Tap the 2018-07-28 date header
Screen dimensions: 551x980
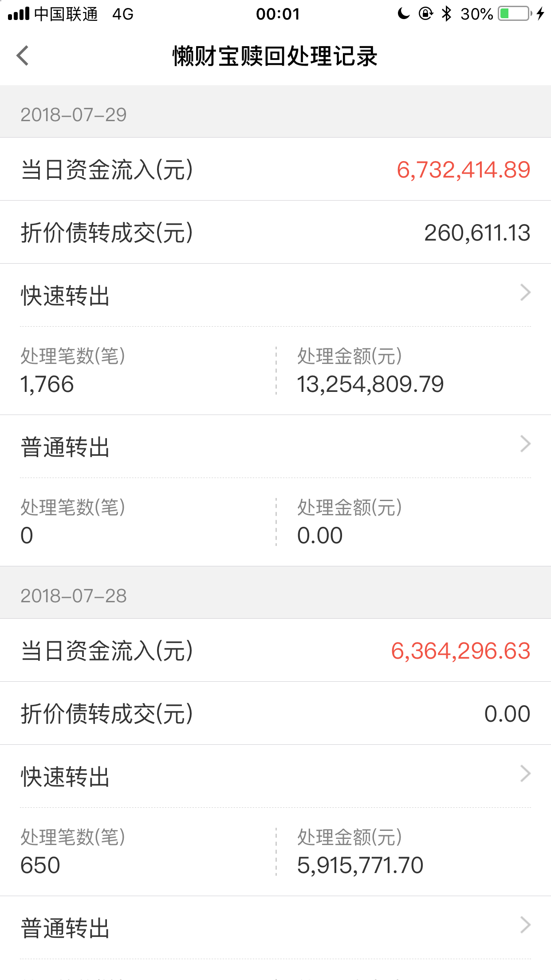pyautogui.click(x=74, y=596)
